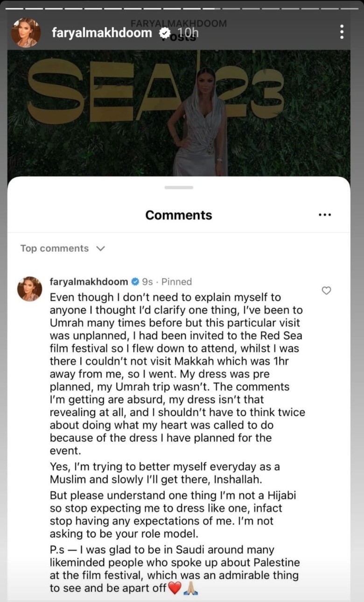
Task: Tap the commenter's profile picture beside pinned comment
Action: [x=29, y=289]
